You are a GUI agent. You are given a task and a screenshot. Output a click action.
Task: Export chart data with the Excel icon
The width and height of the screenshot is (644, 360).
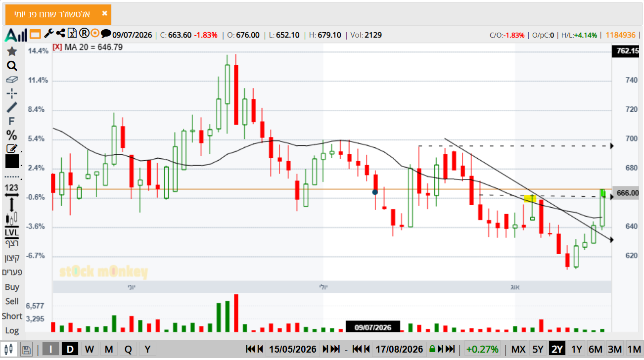click(72, 34)
